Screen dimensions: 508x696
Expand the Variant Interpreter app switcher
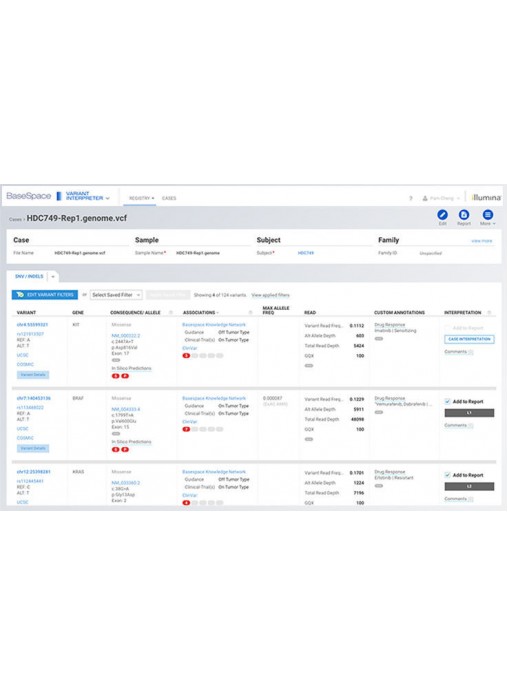107,198
